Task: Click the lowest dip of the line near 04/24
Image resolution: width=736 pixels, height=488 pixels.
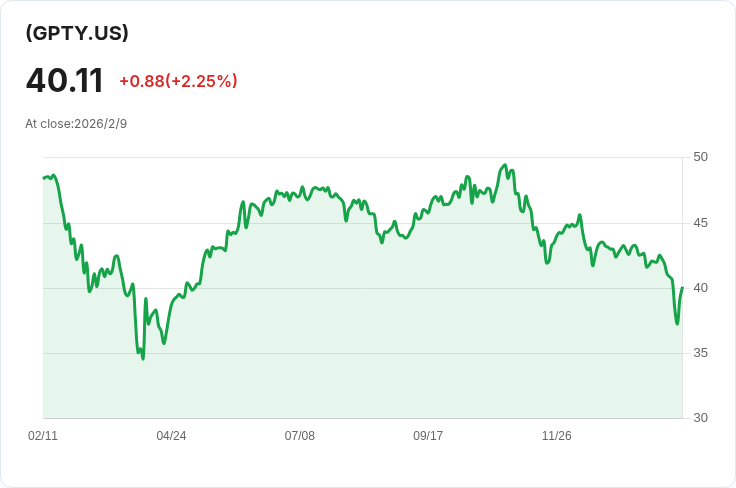Action: [143, 358]
